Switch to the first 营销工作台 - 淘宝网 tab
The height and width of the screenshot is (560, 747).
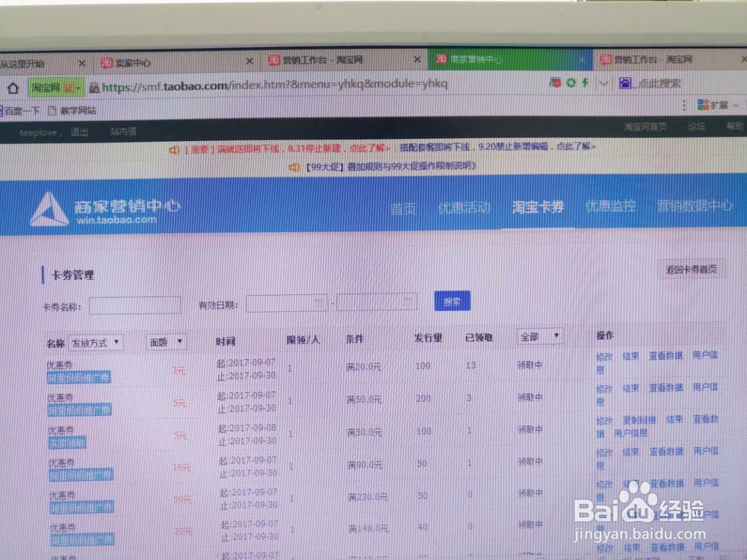[344, 60]
